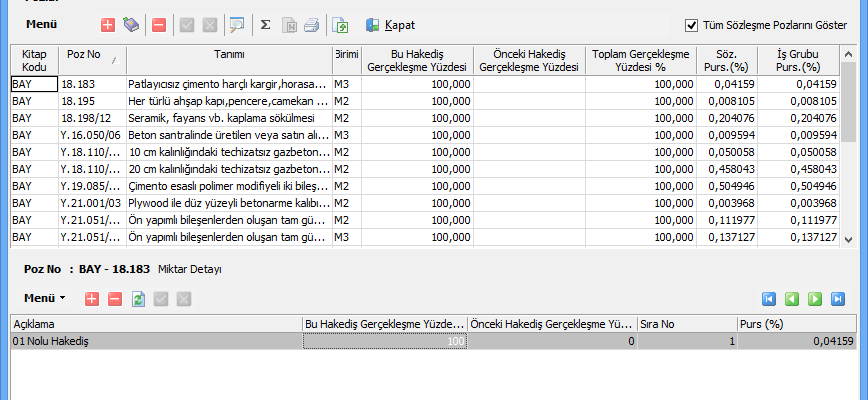The image size is (868, 400).
Task: Uncheck Tüm Sözleşme Pozlarını Göster checkbox
Action: (691, 25)
